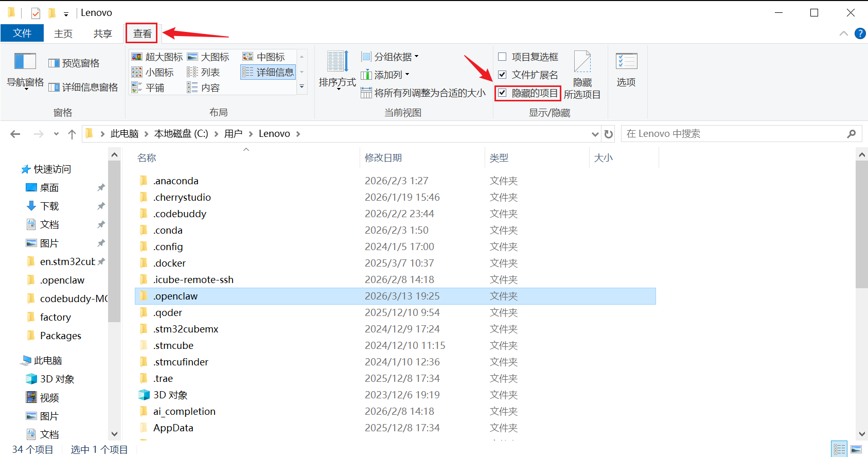Switch to the 共享 tab
868x457 pixels.
tap(102, 33)
